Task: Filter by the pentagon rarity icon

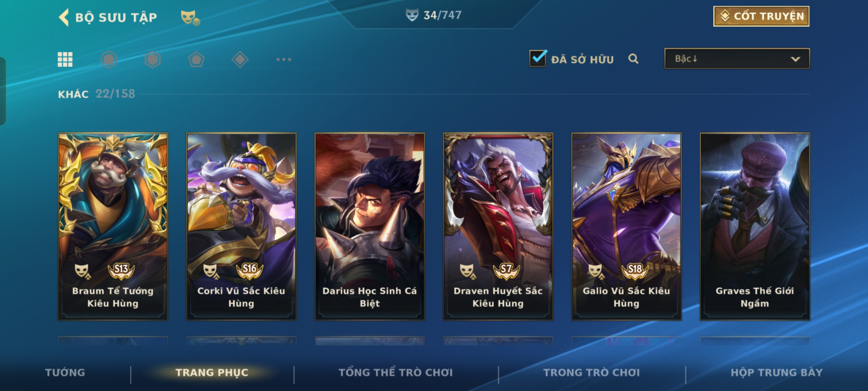Action: click(x=196, y=59)
